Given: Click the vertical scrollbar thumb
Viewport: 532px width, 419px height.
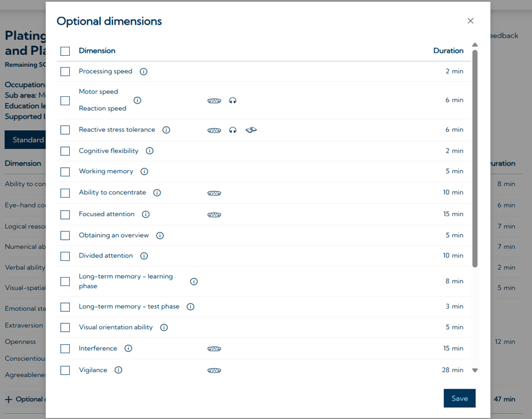Looking at the screenshot, I should click(x=475, y=158).
